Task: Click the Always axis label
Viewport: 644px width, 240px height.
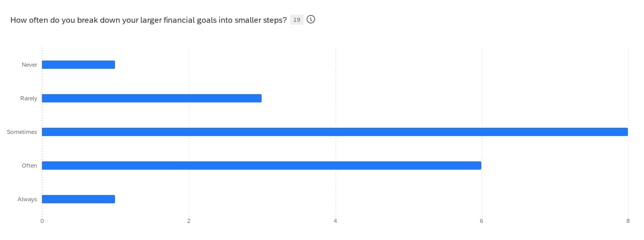Action: (27, 199)
